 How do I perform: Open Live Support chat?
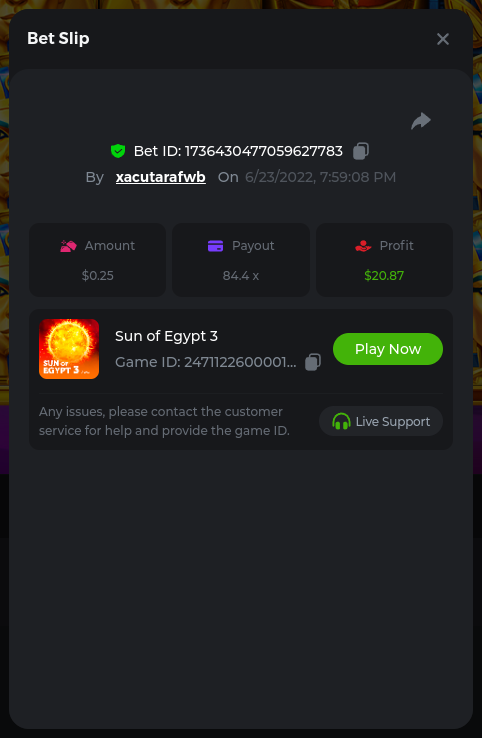point(381,421)
